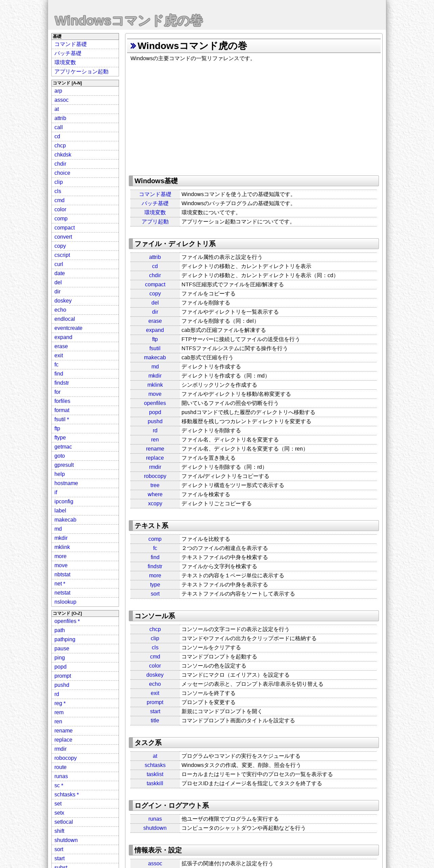
Task: Open nbtstat in the sidebar
Action: [62, 575]
